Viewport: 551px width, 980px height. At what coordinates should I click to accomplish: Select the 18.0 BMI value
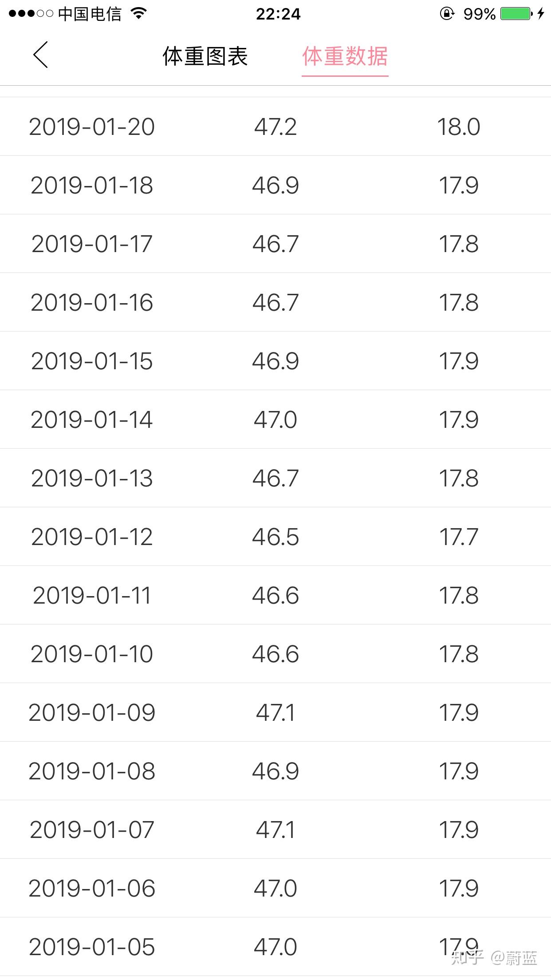click(x=459, y=126)
